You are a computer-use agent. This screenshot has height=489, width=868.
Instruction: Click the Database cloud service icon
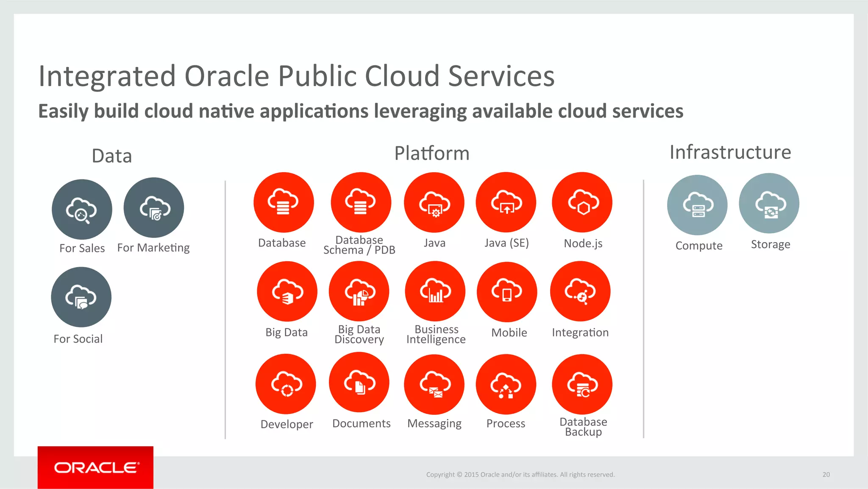pyautogui.click(x=284, y=202)
